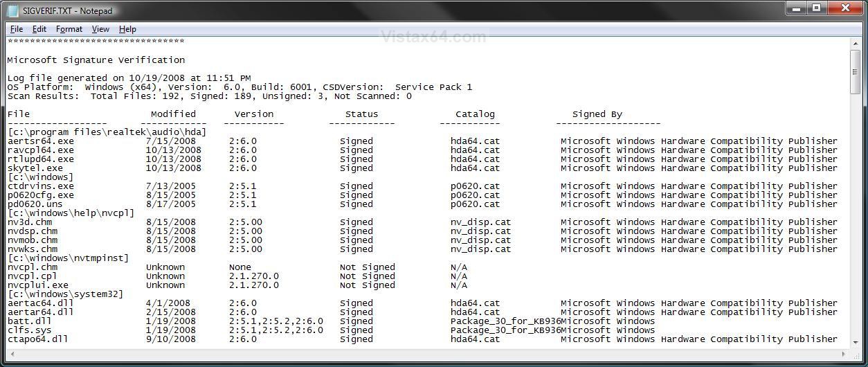The image size is (868, 367).
Task: Click the 'Scan Results' summary line
Action: pos(209,96)
